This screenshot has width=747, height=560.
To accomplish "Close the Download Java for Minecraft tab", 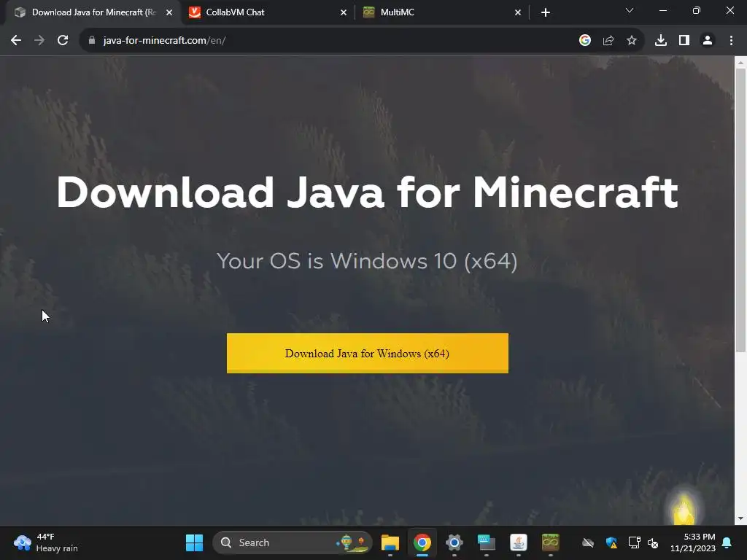I will (169, 12).
